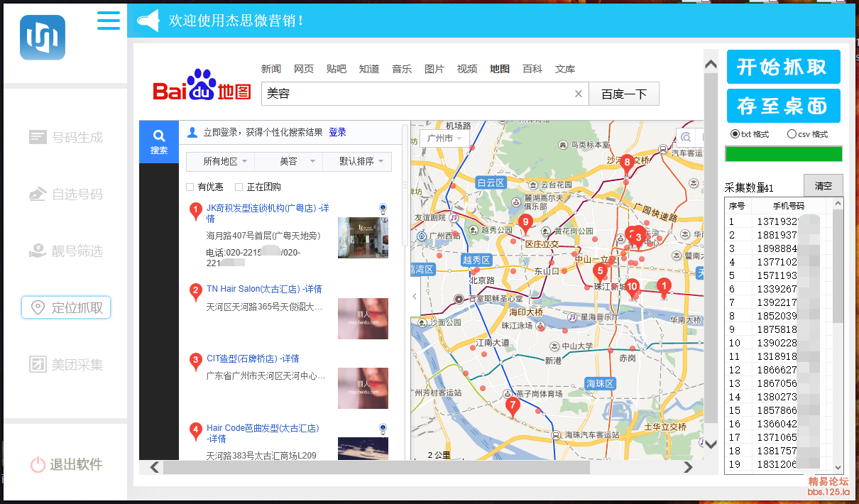Click the 百度一下 search button
The image size is (859, 504).
(x=624, y=94)
